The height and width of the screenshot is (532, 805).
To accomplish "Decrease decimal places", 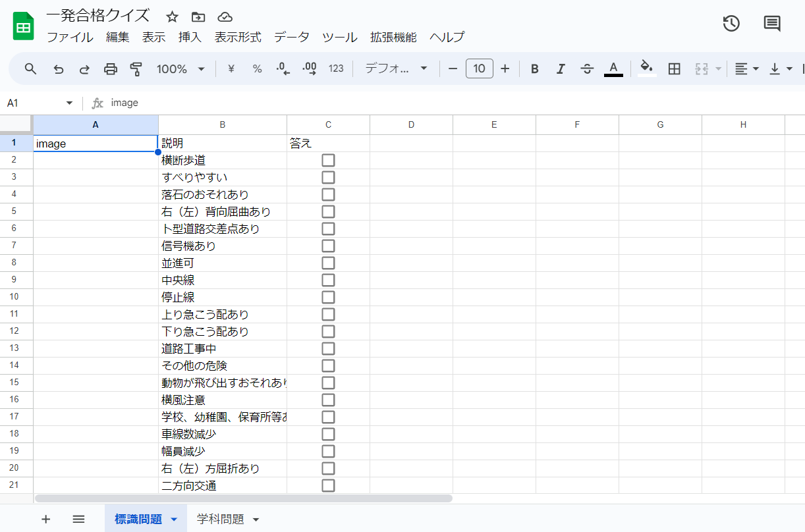I will coord(283,68).
